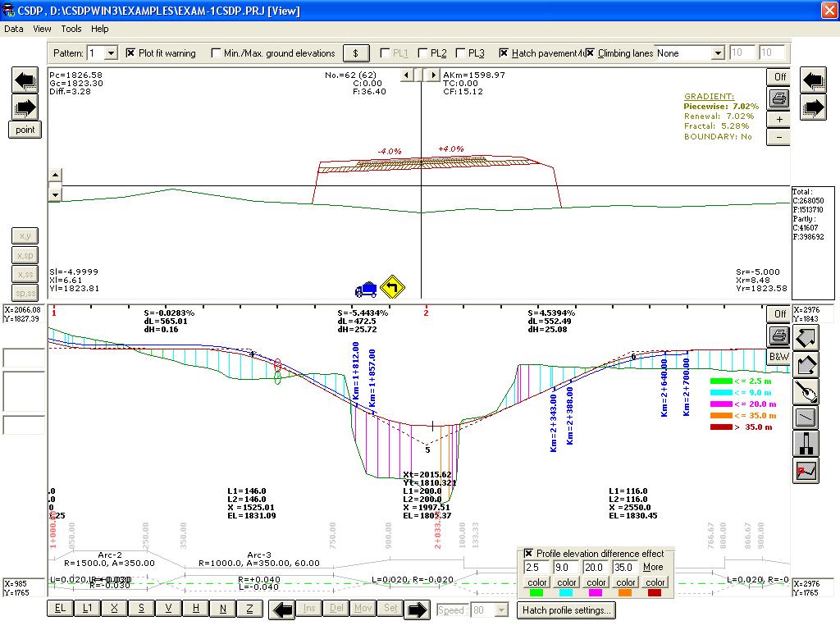Check the PL3 checkbox
The image size is (840, 630).
[x=460, y=53]
